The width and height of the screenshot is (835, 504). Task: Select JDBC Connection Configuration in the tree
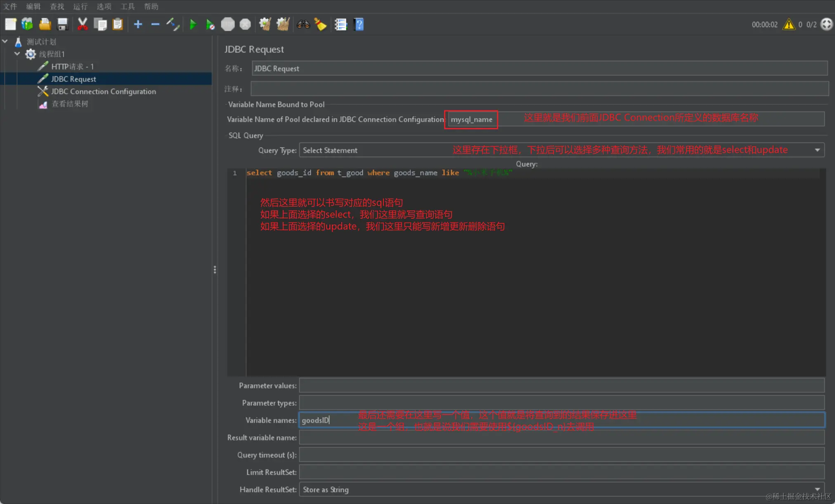point(103,91)
